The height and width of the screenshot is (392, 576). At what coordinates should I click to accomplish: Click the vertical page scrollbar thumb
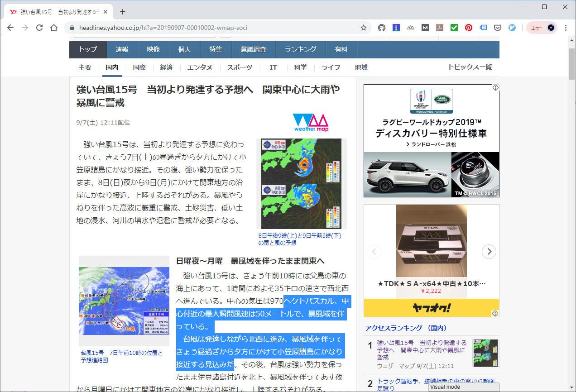click(572, 63)
